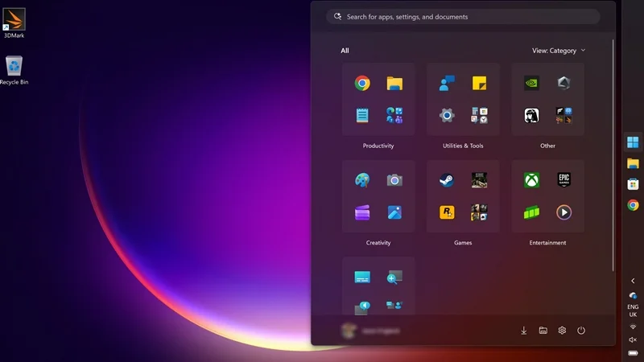Click the battery icon in system tray
The width and height of the screenshot is (644, 362).
click(x=633, y=353)
